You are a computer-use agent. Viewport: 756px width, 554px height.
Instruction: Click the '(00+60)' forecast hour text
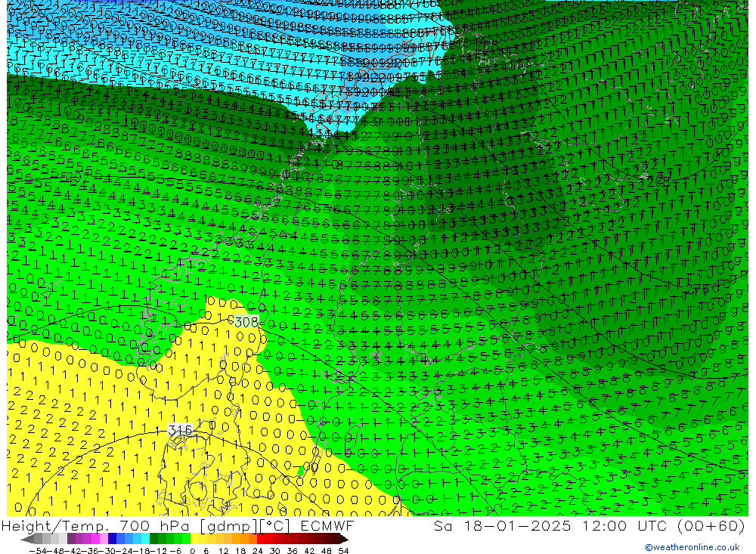coord(711,526)
